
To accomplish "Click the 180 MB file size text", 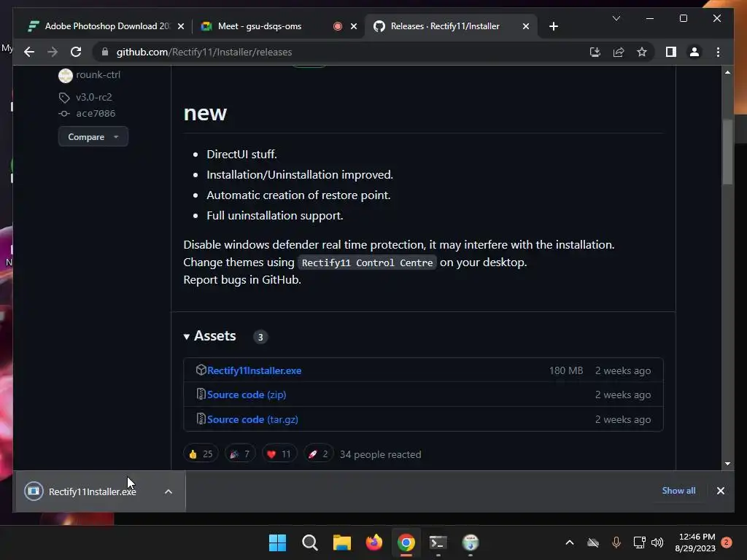I will pos(566,370).
